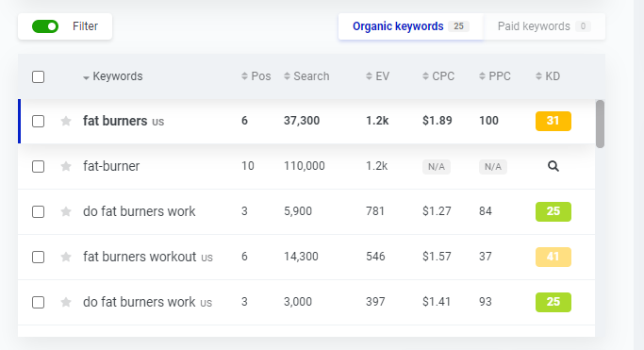
Task: Star the fat burners keyword
Action: coord(66,121)
